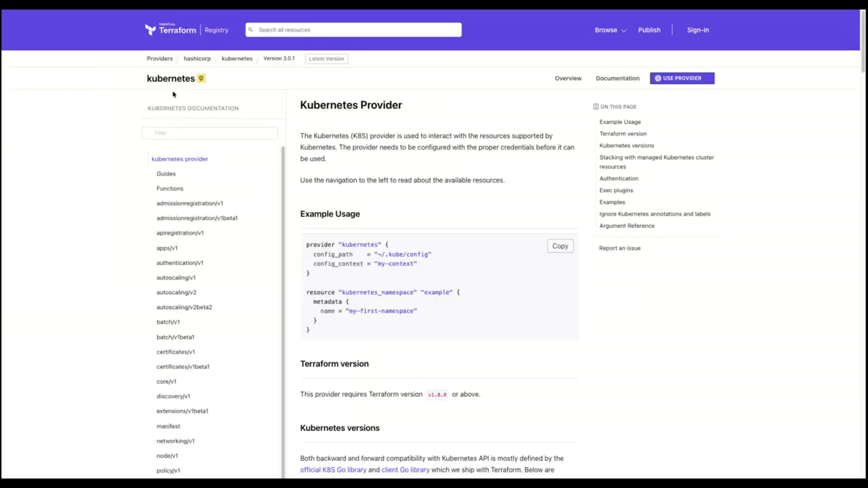The height and width of the screenshot is (488, 868).
Task: Expand the core/v1 sidebar group
Action: [x=166, y=382]
